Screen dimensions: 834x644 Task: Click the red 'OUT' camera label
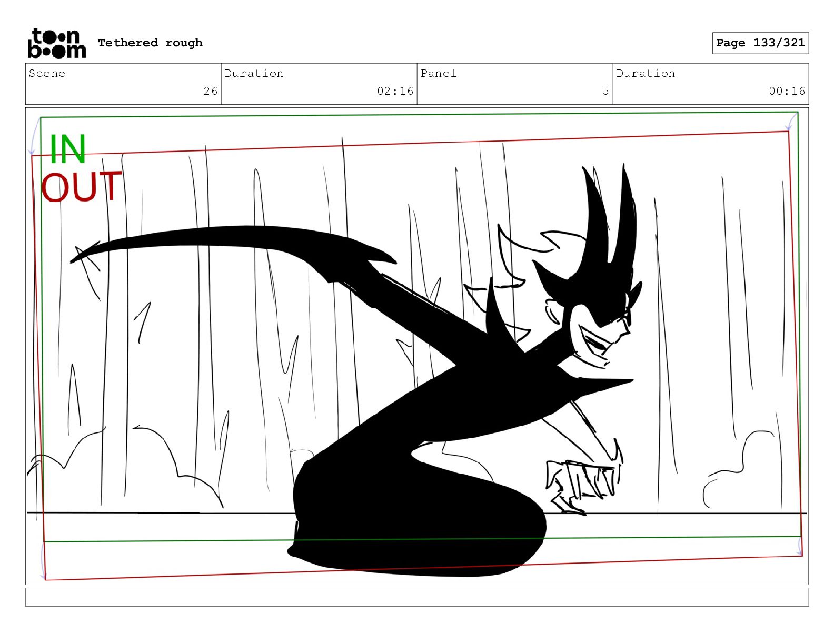click(x=82, y=187)
